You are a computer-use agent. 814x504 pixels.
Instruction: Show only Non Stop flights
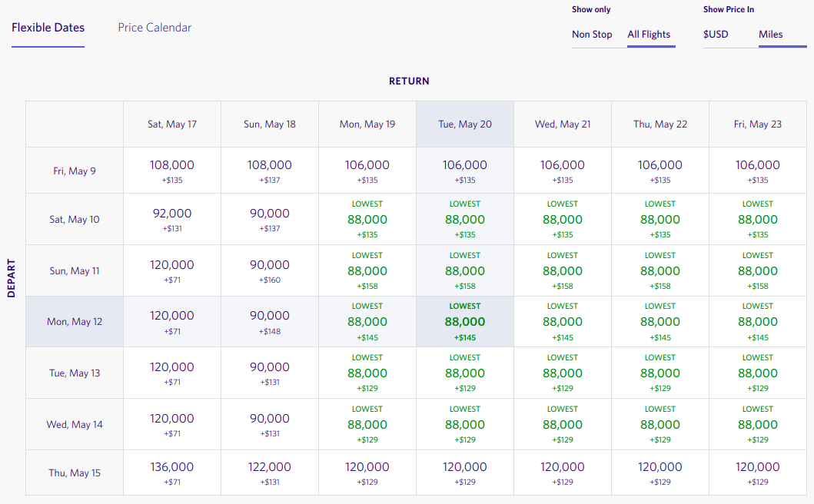pos(592,35)
